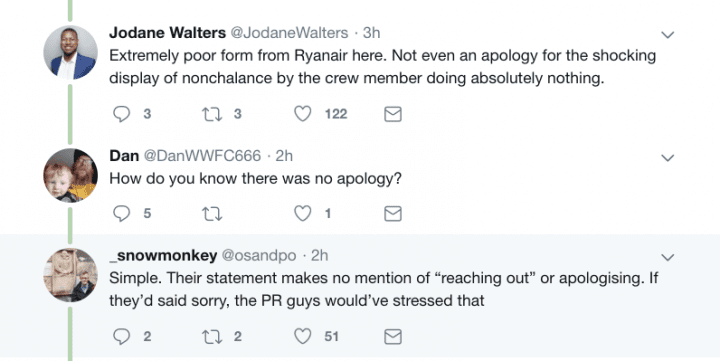Screen dimensions: 720x361
Task: Reply to Jodane Walters' tweet
Action: click(122, 114)
